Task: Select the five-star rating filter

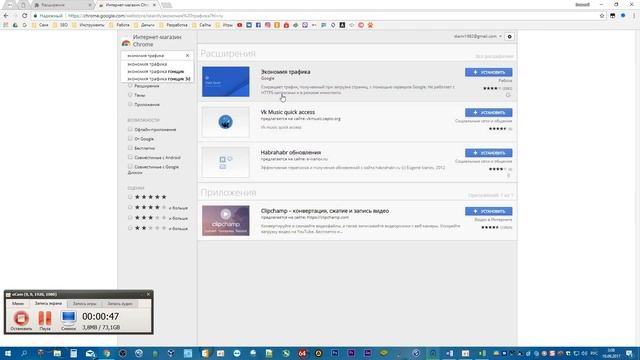Action: (130, 197)
